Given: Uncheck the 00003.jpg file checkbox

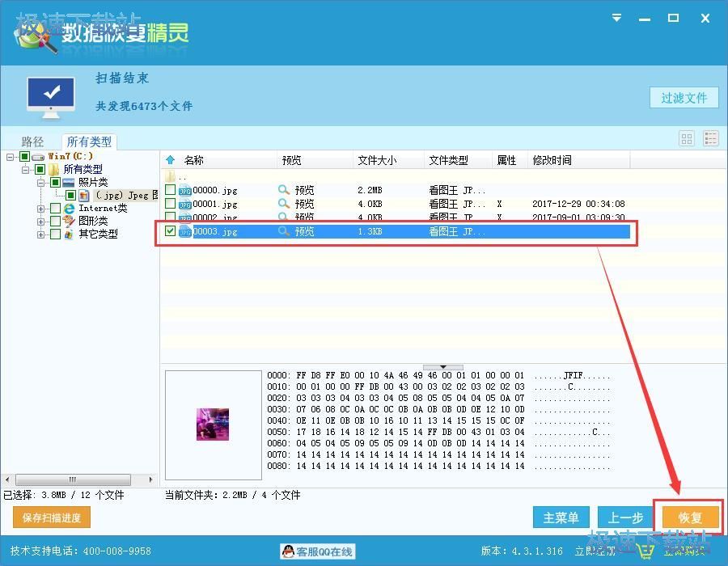Looking at the screenshot, I should [x=170, y=231].
